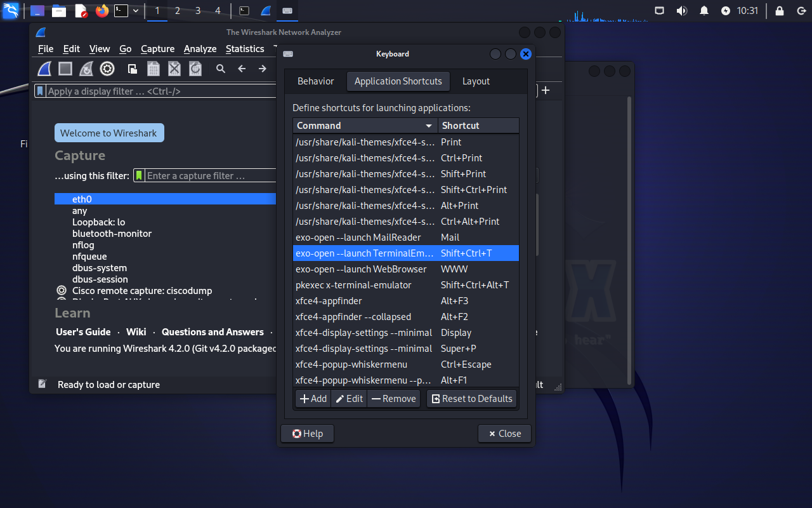The width and height of the screenshot is (812, 508).
Task: Open Wireshark's Edit menu
Action: pyautogui.click(x=72, y=49)
